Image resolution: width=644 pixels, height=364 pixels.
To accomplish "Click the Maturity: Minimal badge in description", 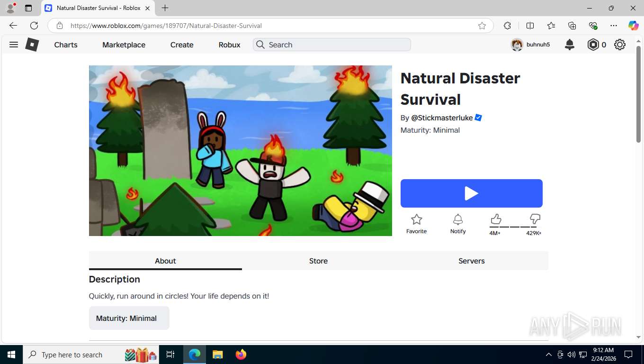I will [129, 318].
